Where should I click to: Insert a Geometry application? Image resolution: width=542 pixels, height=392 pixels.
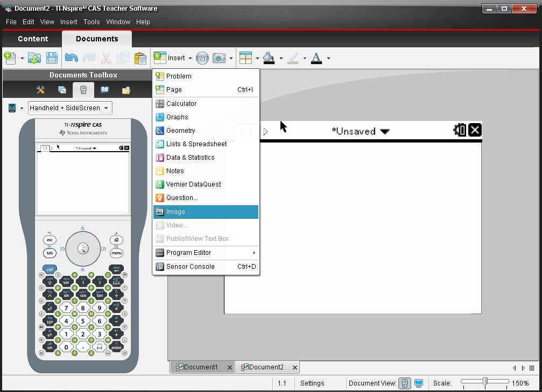pyautogui.click(x=206, y=131)
